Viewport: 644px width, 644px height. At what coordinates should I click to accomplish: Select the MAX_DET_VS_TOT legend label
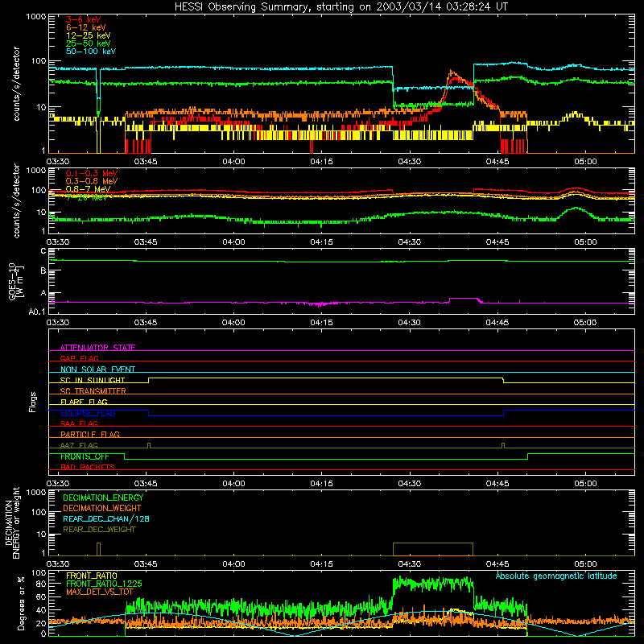(100, 592)
